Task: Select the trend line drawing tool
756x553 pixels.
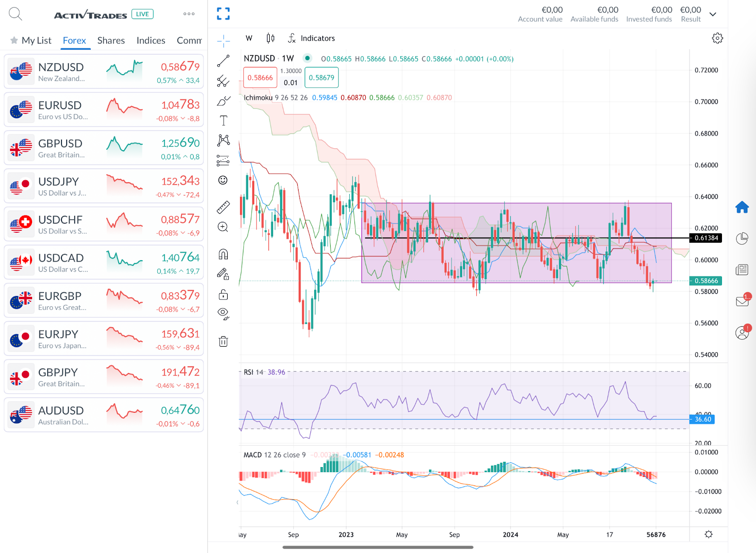Action: (x=223, y=61)
